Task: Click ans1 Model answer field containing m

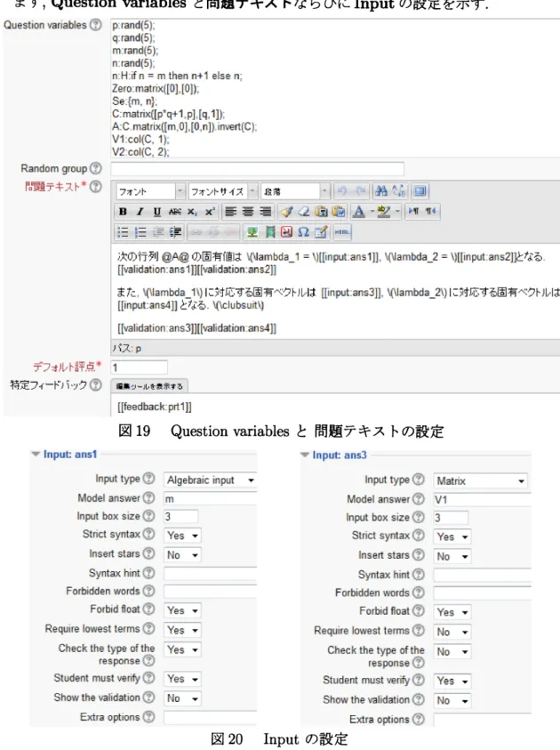Action: coord(211,498)
